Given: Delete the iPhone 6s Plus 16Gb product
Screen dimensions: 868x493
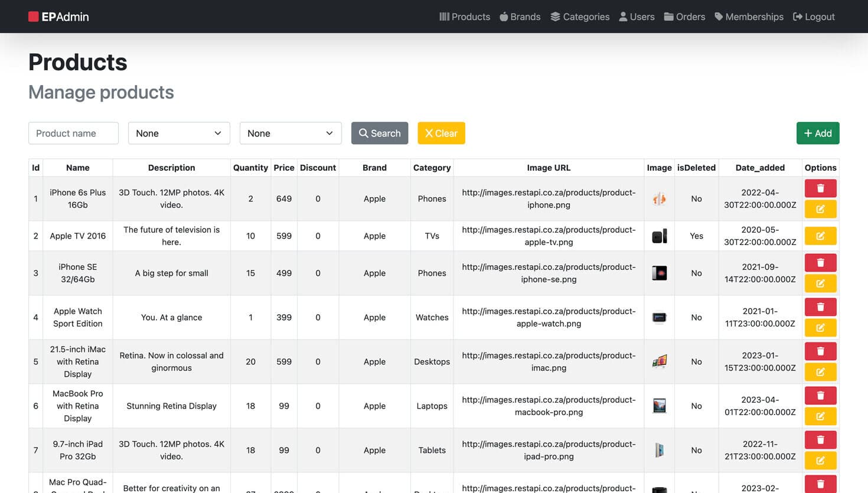Looking at the screenshot, I should pos(820,188).
